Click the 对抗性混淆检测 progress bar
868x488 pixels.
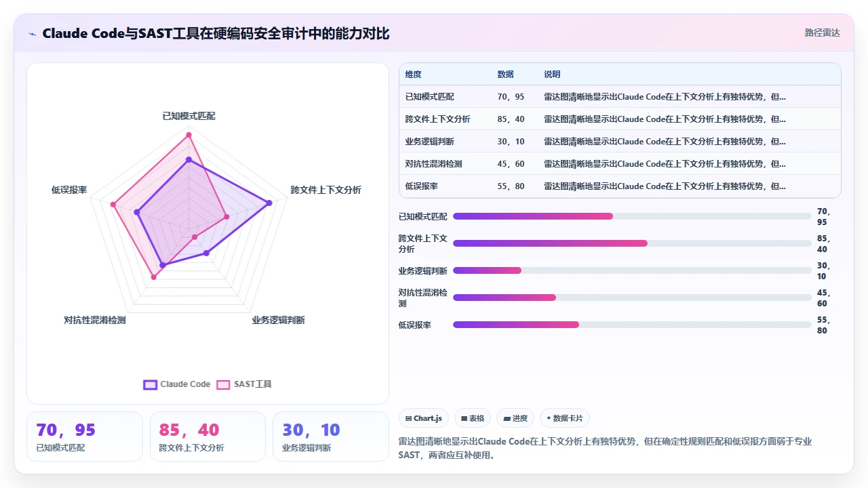[632, 298]
